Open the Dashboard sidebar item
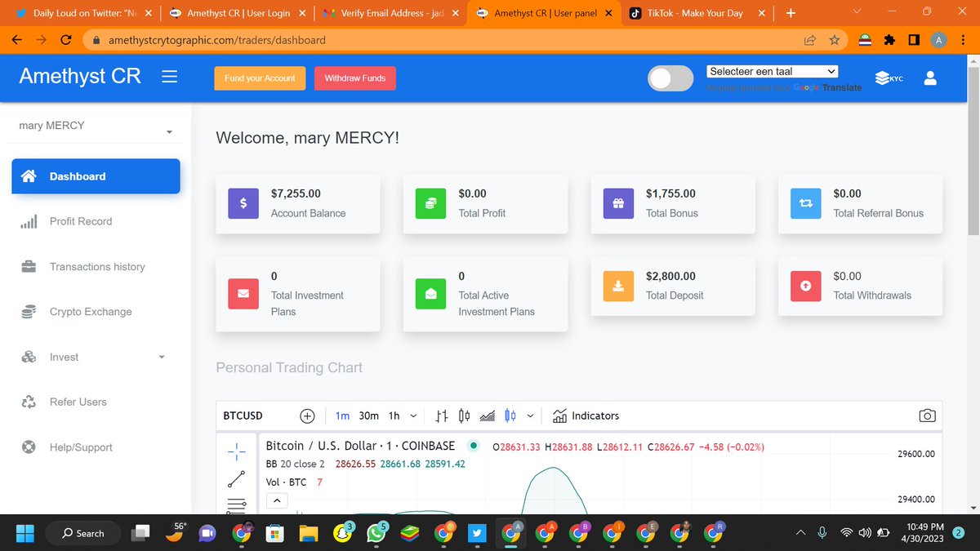This screenshot has width=980, height=551. coord(96,176)
